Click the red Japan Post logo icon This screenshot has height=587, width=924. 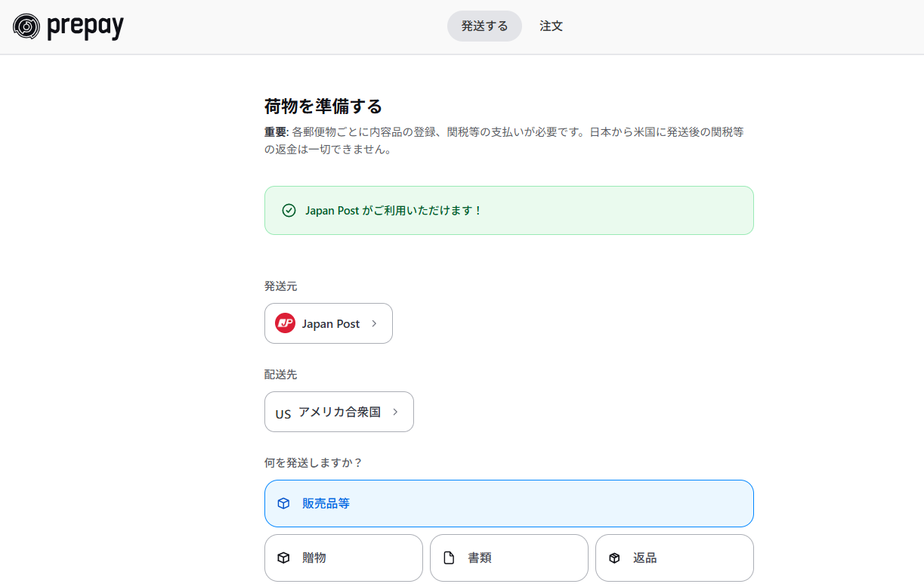tap(285, 323)
